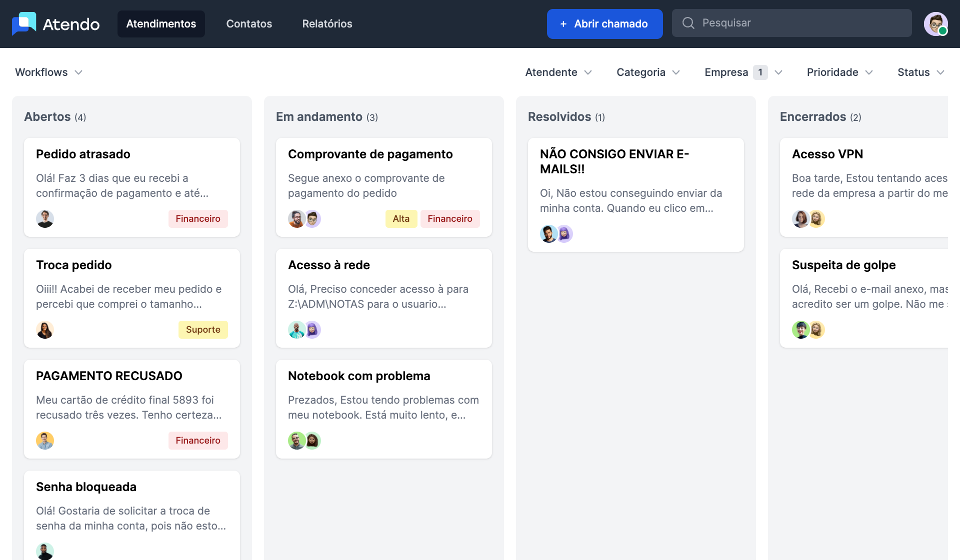Open the Categoria filter dropdown
Screen dimensions: 960x560
648,72
